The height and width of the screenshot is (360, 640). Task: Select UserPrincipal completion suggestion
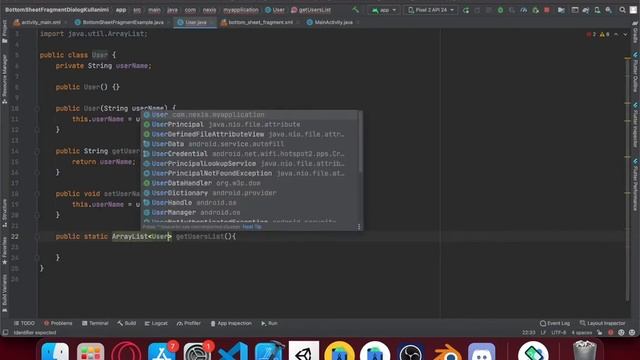250,124
